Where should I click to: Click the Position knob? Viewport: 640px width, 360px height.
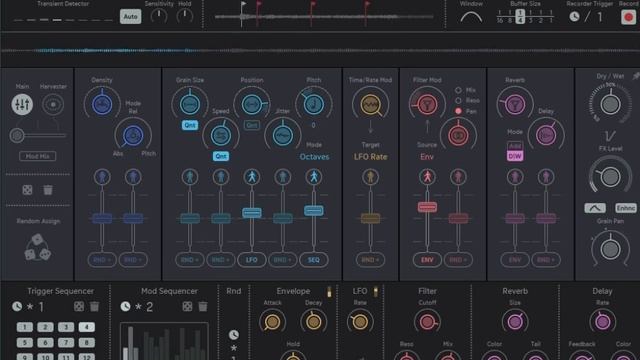point(252,104)
